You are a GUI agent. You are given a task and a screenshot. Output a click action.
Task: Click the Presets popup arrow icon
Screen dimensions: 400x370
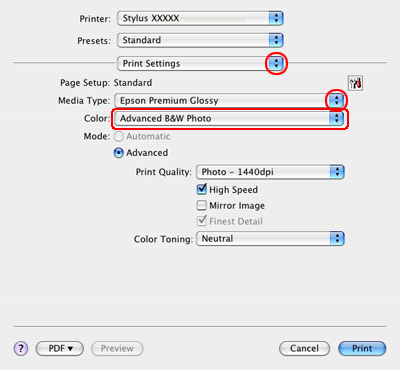pyautogui.click(x=276, y=40)
